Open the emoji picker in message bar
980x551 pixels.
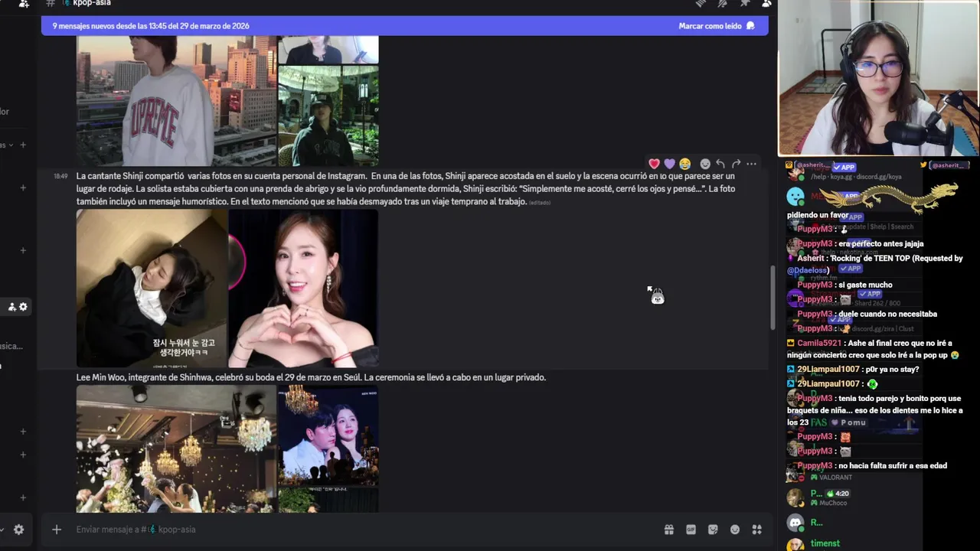coord(735,530)
